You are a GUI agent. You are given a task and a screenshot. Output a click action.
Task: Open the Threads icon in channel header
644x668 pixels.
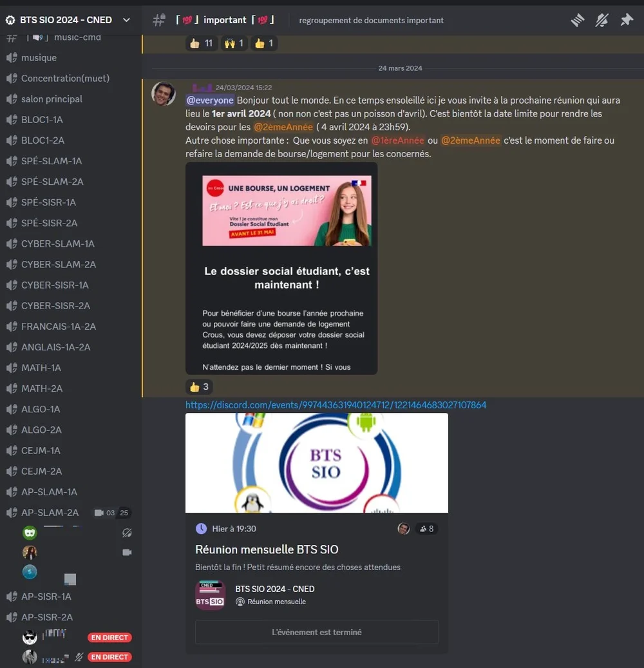(578, 20)
